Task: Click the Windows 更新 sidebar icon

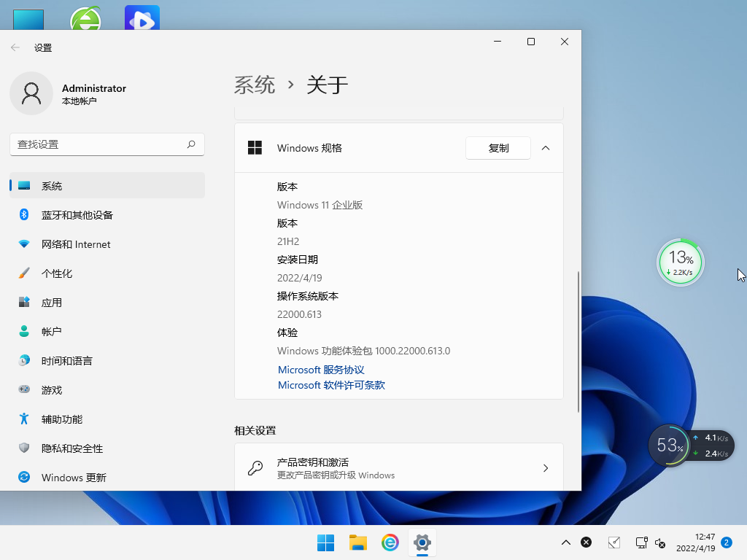Action: point(23,477)
